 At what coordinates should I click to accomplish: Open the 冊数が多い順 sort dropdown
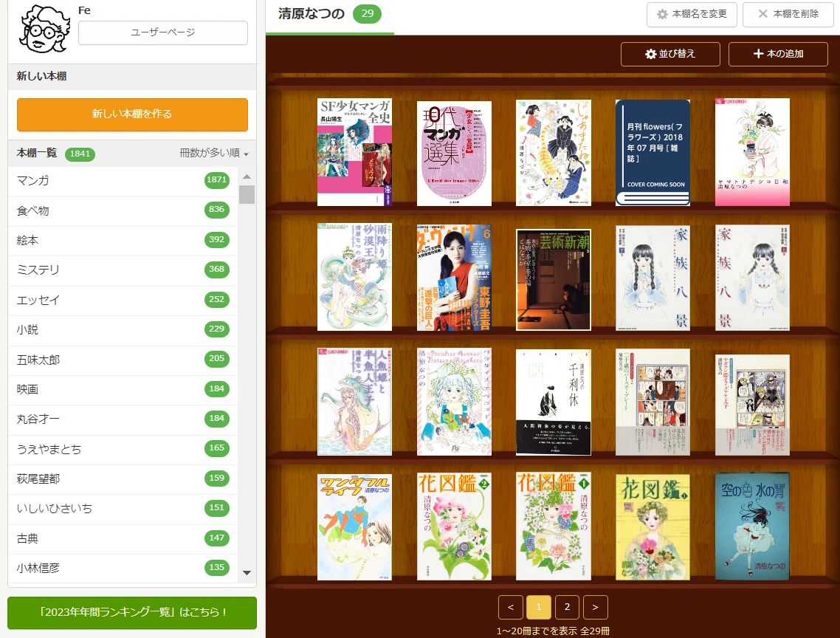click(x=214, y=154)
